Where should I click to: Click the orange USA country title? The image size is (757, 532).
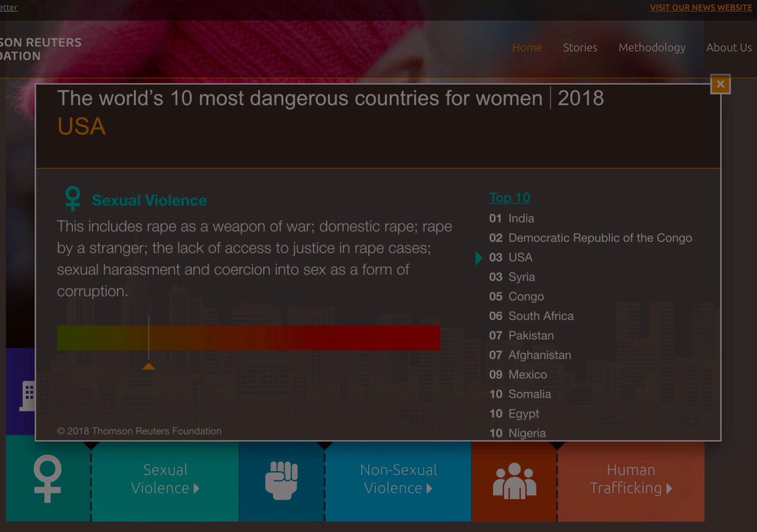point(81,127)
